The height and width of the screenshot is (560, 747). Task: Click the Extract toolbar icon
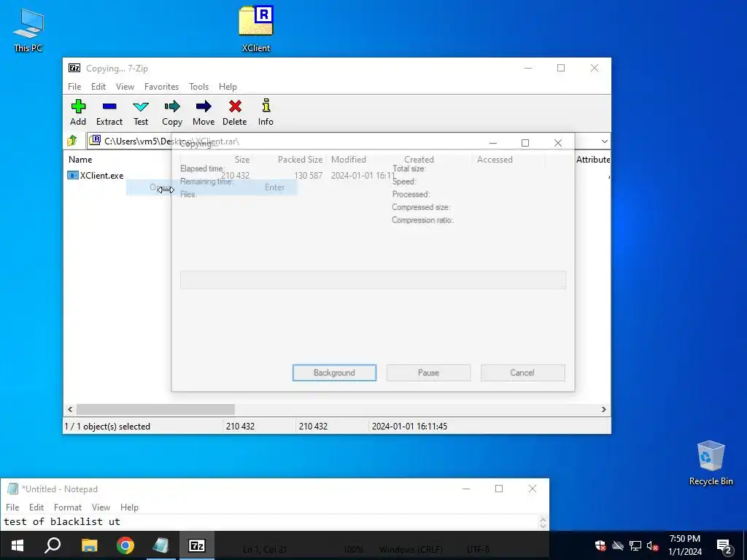coord(109,106)
